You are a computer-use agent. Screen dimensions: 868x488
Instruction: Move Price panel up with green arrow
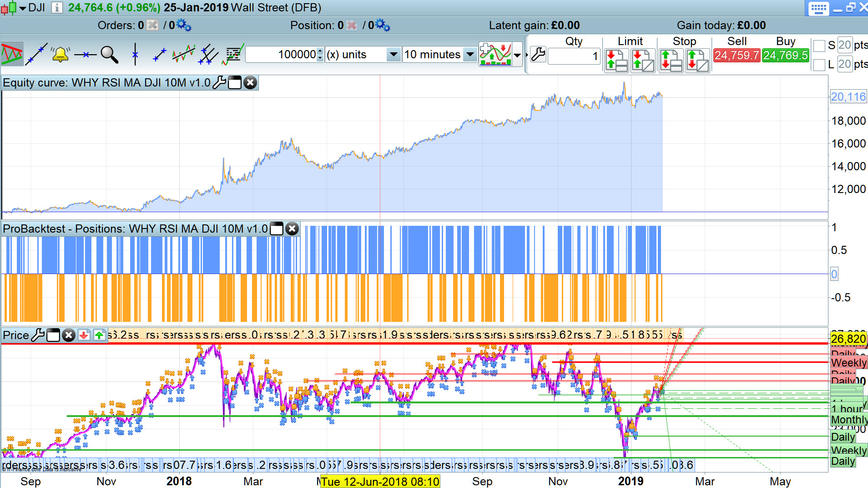(x=99, y=335)
